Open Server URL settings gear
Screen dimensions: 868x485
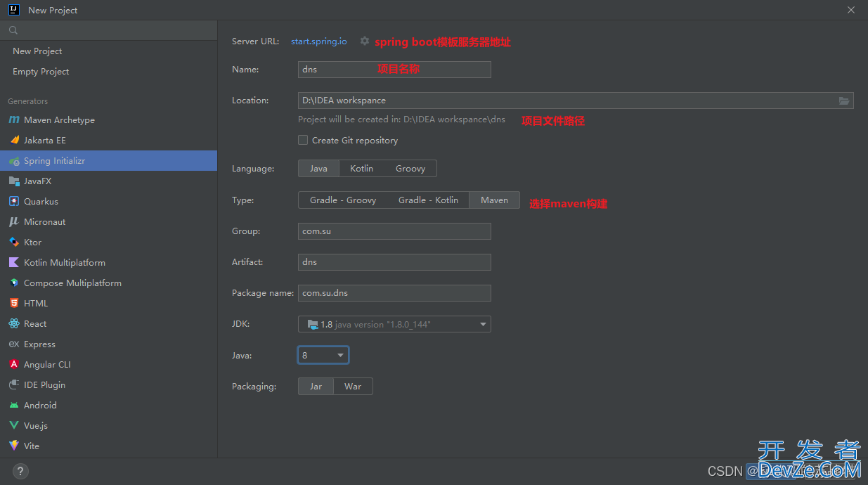(x=364, y=41)
